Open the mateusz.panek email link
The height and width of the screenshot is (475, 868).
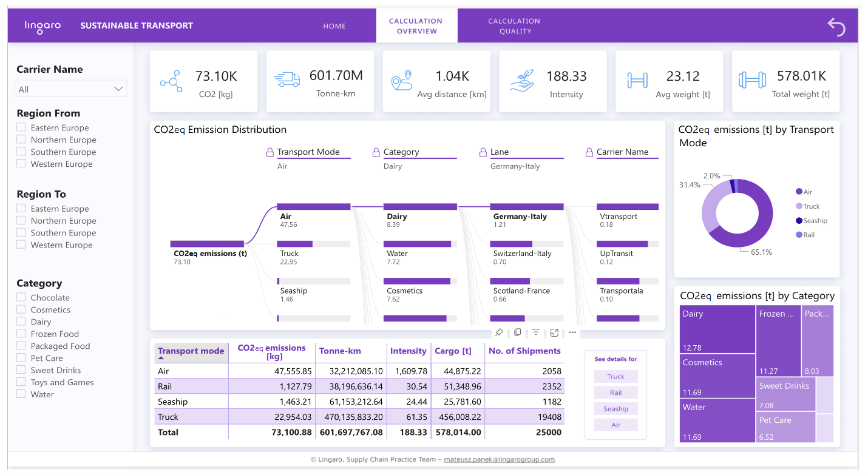[x=499, y=459]
